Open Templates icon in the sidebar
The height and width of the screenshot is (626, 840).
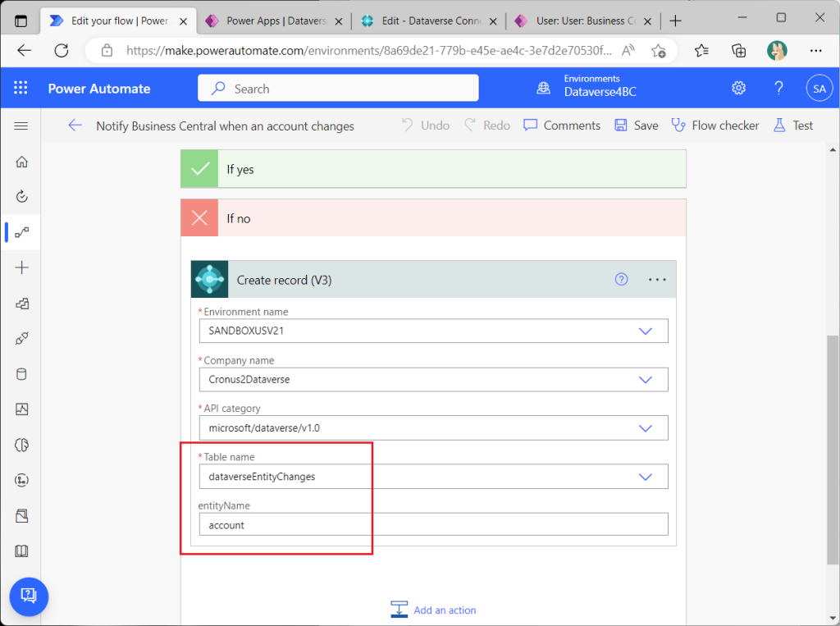[21, 304]
